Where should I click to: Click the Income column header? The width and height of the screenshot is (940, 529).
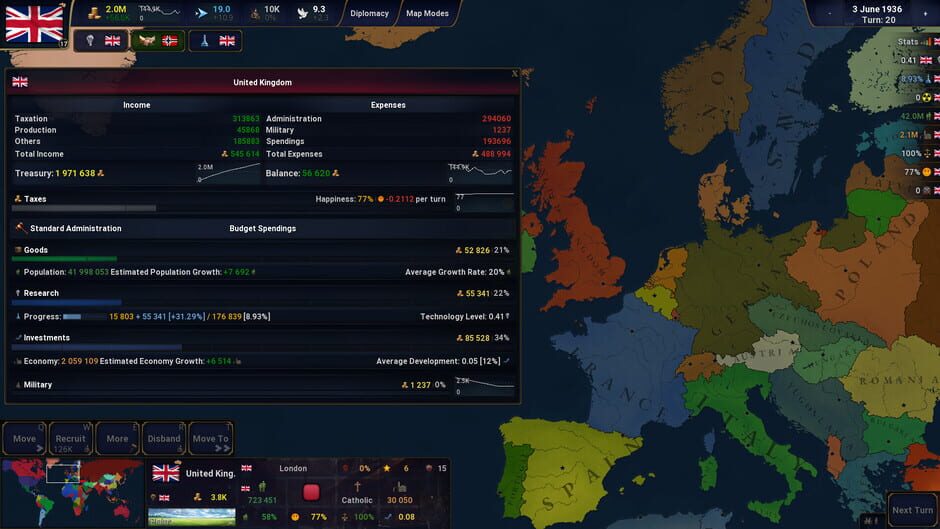click(137, 105)
